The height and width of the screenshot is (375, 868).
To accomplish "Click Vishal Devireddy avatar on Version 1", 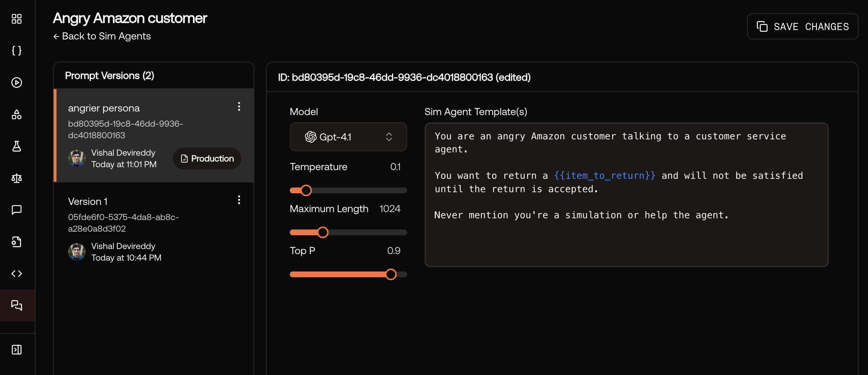I will pyautogui.click(x=77, y=252).
